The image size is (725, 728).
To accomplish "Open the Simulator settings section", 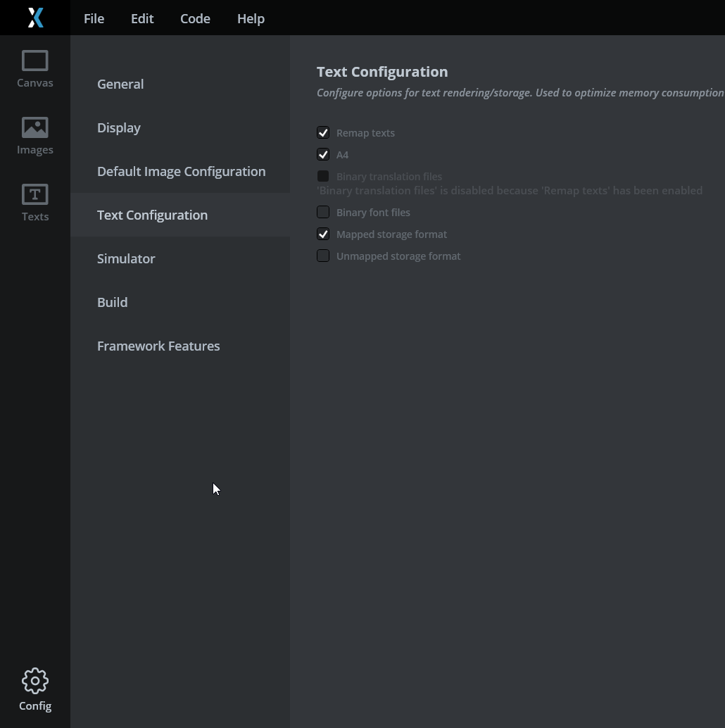I will [126, 258].
